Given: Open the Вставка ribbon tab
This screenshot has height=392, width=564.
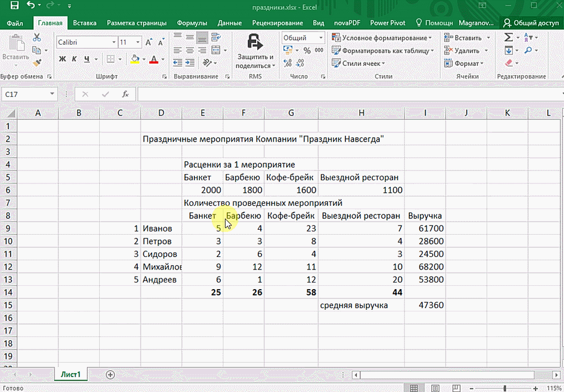Looking at the screenshot, I should pyautogui.click(x=84, y=23).
